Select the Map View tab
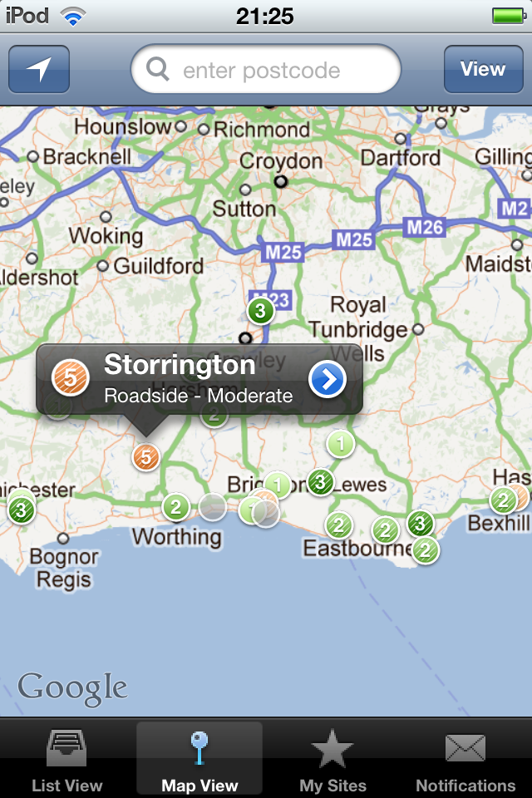Image resolution: width=532 pixels, height=798 pixels. coord(199,759)
